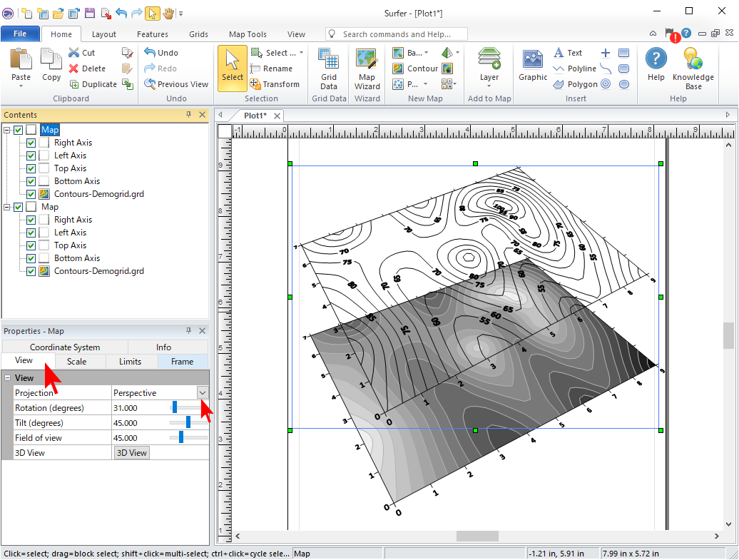Choose the Polygon drawing tool
The image size is (739, 560).
click(x=575, y=84)
